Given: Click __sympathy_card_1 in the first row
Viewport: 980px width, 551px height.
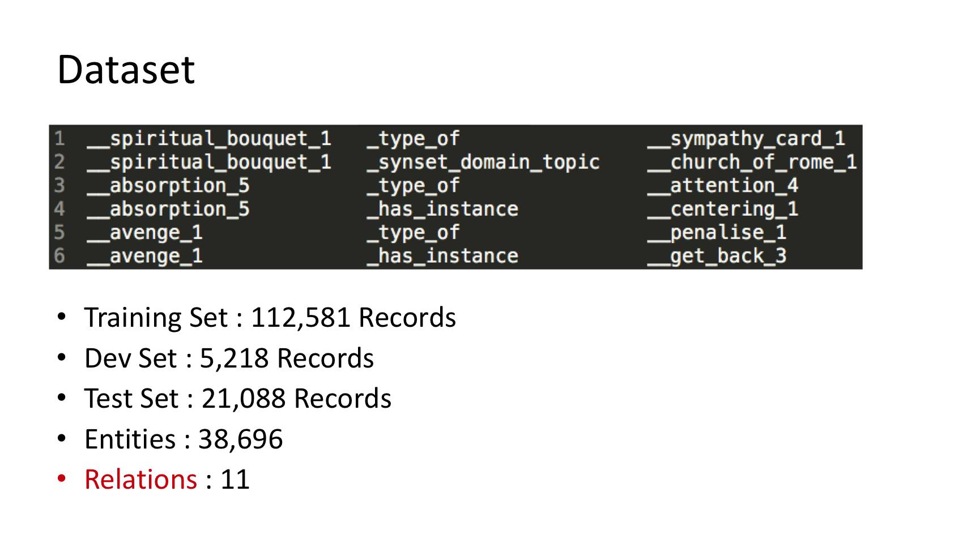Looking at the screenshot, I should (746, 139).
